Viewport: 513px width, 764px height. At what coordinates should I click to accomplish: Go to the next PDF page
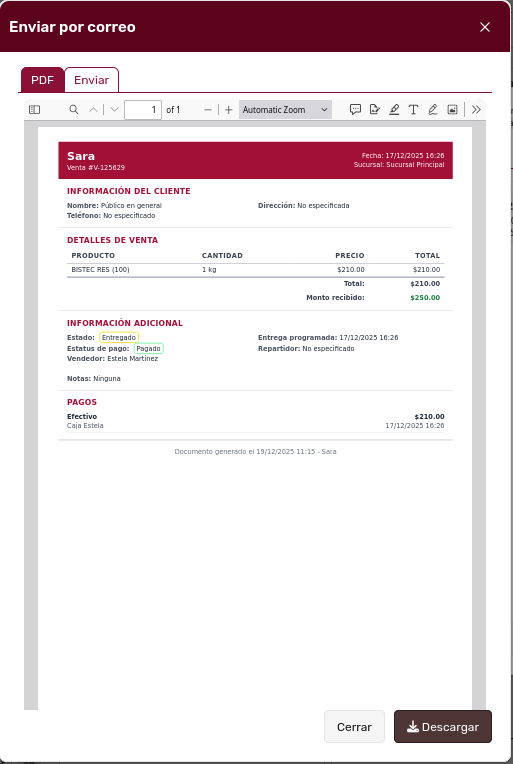(114, 110)
